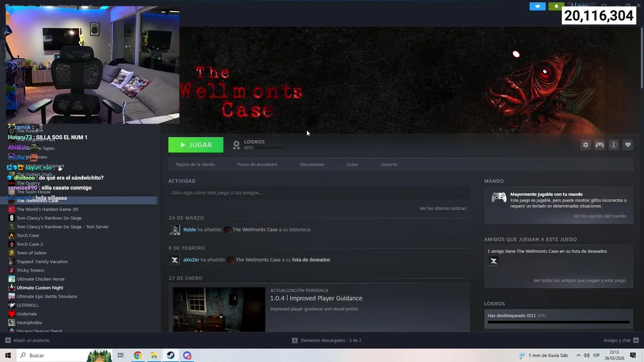Click friend avatar in wishlist panel

[x=494, y=261]
